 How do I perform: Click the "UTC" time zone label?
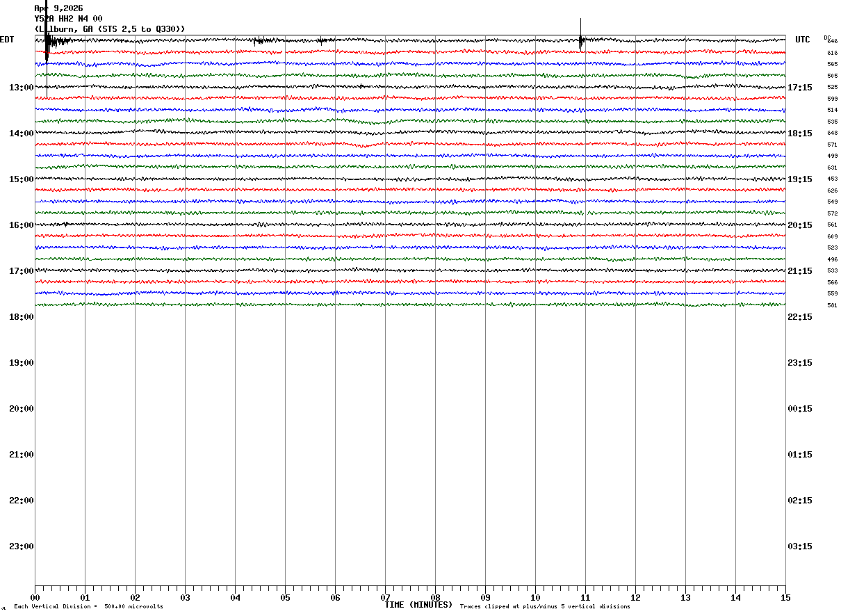(803, 40)
